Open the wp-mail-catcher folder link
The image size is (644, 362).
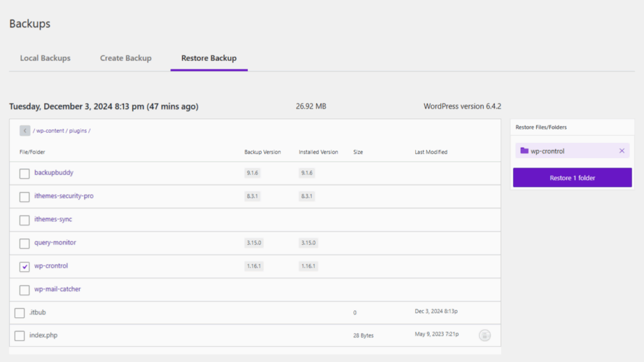click(57, 289)
